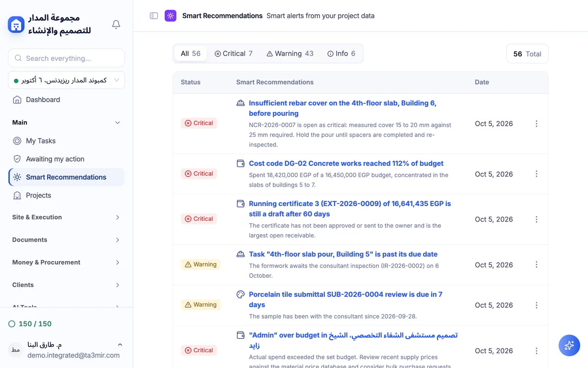This screenshot has height=368, width=588.
Task: Open the project selector dropdown
Action: pos(66,80)
